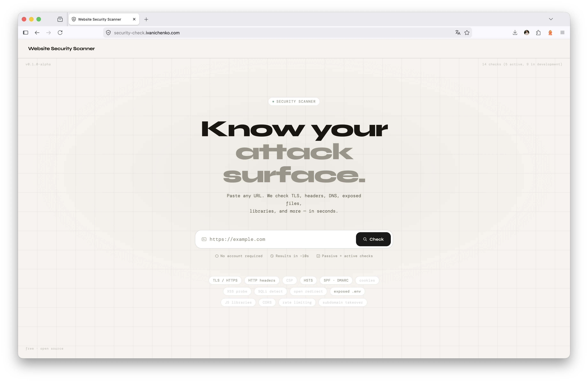
Task: Expand the list all tabs chevron
Action: pos(551,19)
